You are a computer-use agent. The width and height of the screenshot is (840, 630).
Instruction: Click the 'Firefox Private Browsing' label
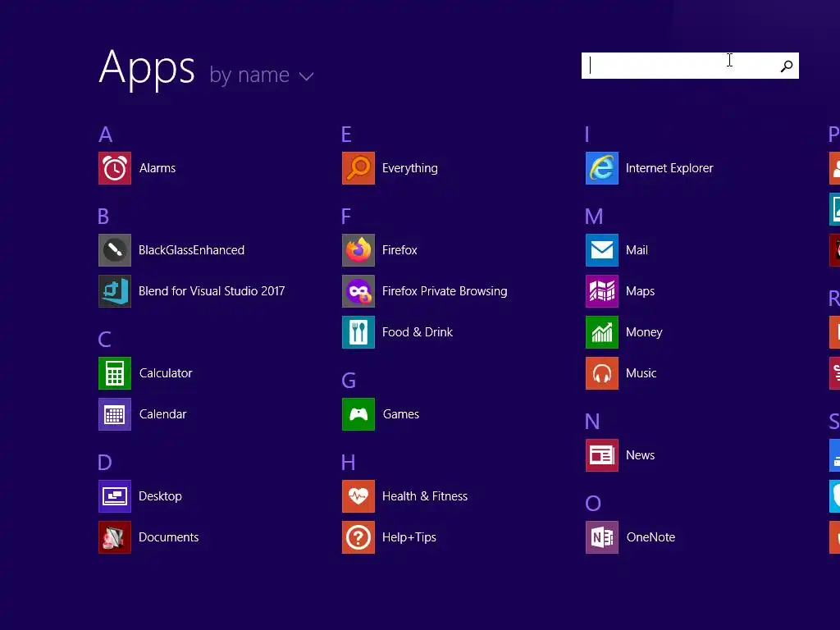[x=445, y=291]
